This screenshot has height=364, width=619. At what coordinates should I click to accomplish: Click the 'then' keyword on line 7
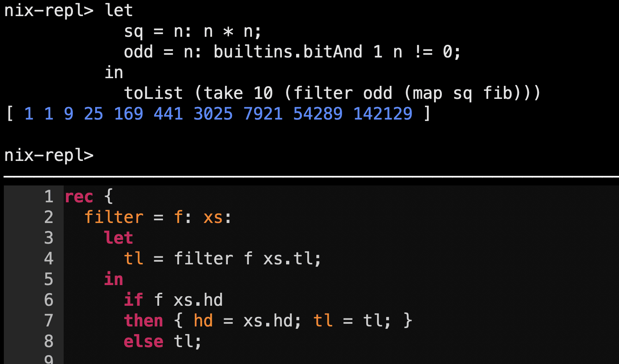[x=143, y=321]
